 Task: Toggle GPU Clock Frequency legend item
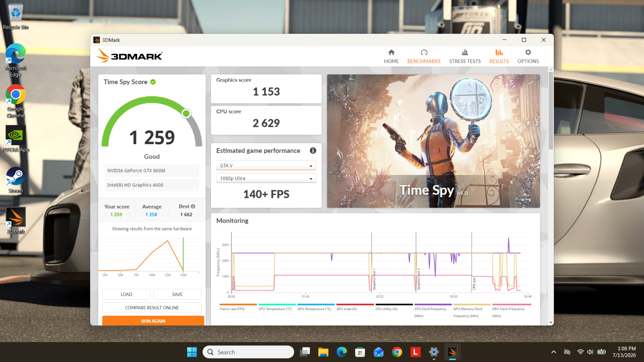(x=511, y=311)
